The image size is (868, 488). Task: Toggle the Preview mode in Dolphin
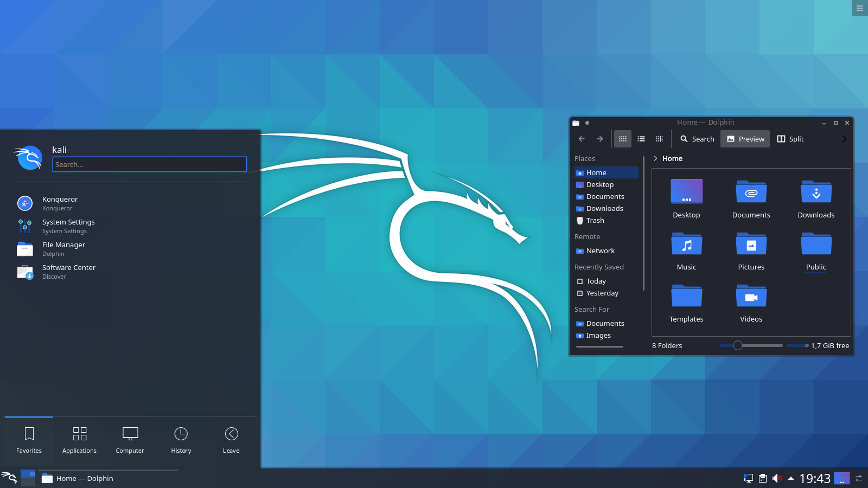tap(745, 139)
